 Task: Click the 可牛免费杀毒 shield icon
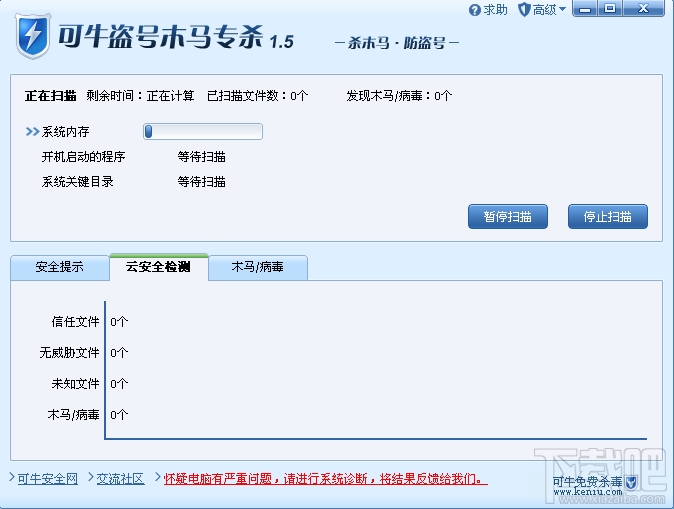(x=631, y=482)
